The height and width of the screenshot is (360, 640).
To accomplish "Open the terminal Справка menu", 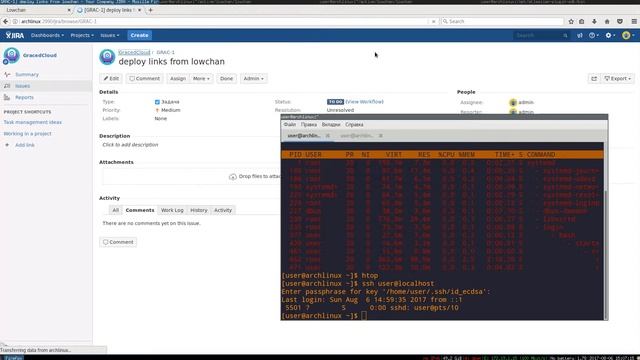I will 354,124.
